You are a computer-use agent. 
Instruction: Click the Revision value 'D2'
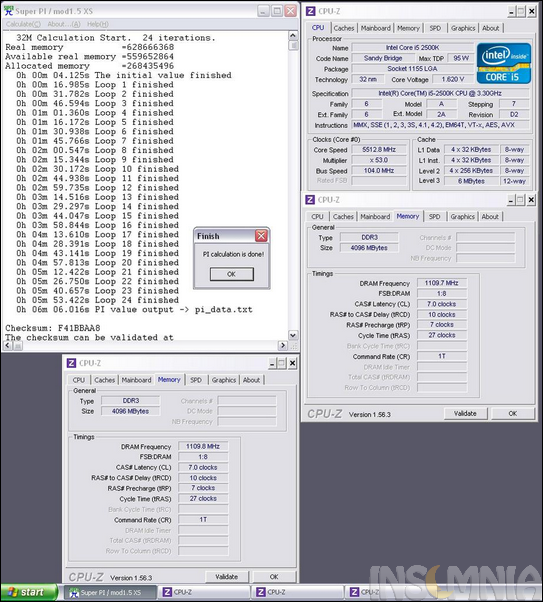click(x=514, y=114)
